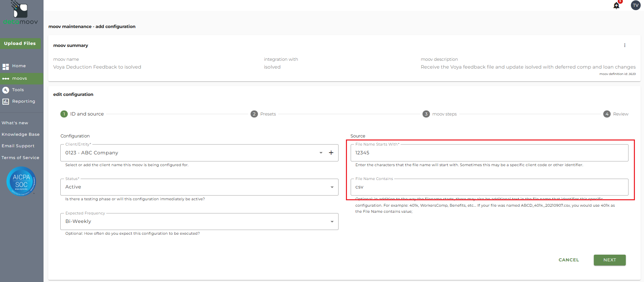Open the moov summary three-dot menu
The image size is (644, 282).
pyautogui.click(x=624, y=45)
